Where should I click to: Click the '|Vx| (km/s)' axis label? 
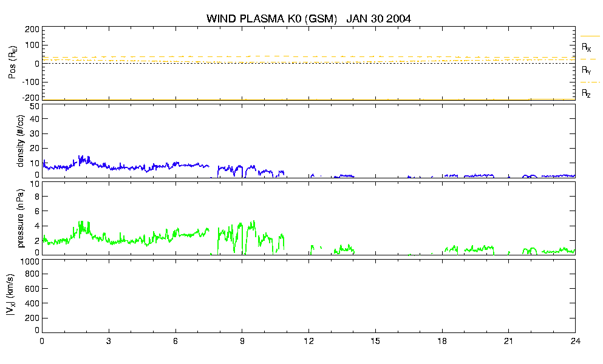click(11, 295)
